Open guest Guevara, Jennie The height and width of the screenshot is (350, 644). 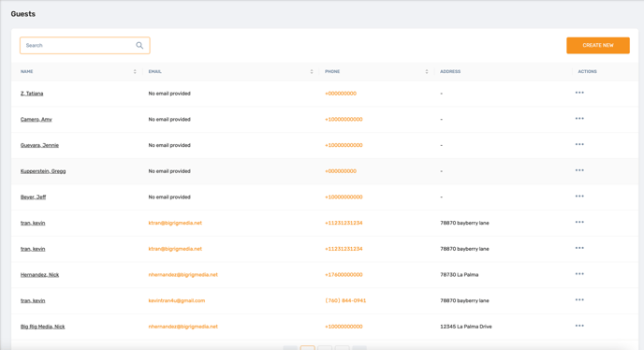[39, 145]
